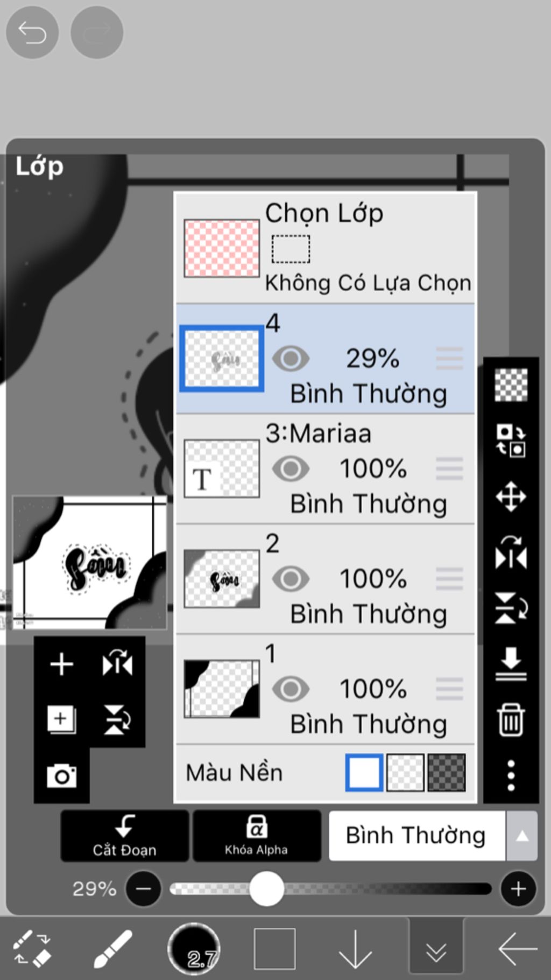
Task: Toggle visibility of the 3:Mariaa layer
Action: (291, 468)
